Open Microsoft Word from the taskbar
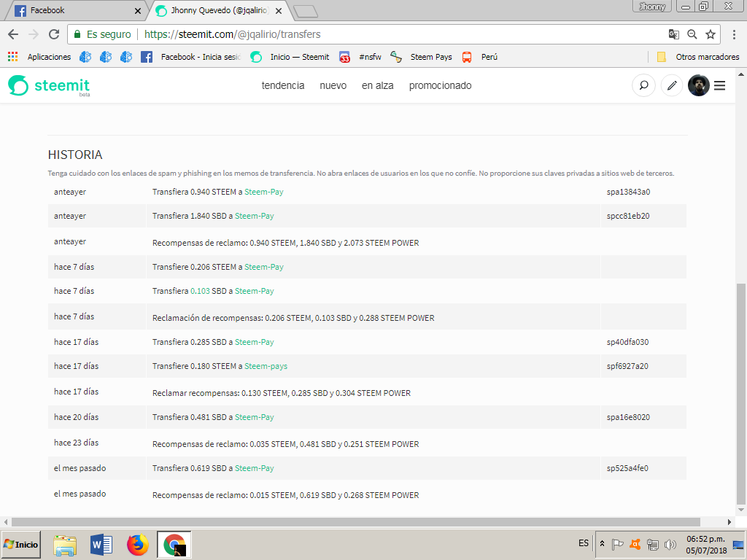 [101, 545]
